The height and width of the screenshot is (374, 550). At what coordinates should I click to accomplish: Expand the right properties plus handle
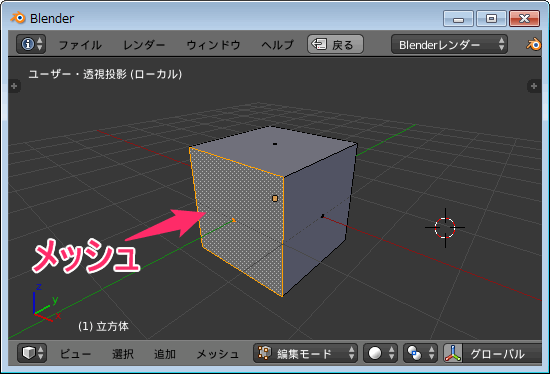(534, 86)
